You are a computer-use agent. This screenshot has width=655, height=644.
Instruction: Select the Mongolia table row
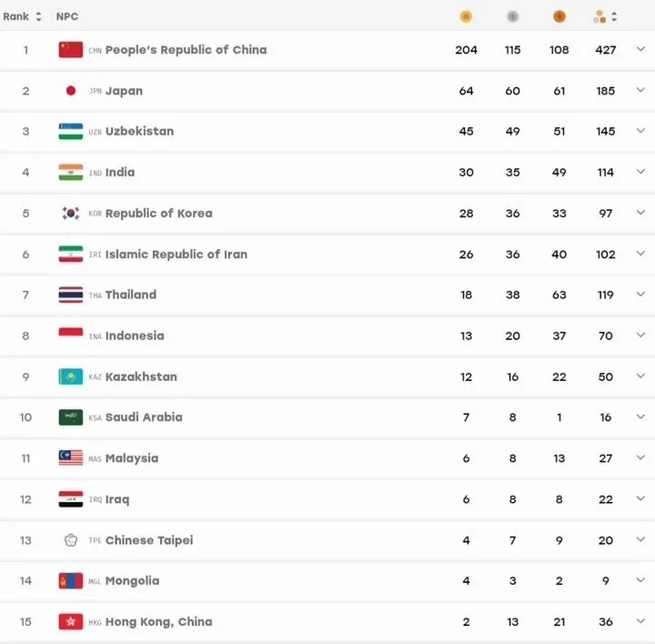(x=327, y=581)
